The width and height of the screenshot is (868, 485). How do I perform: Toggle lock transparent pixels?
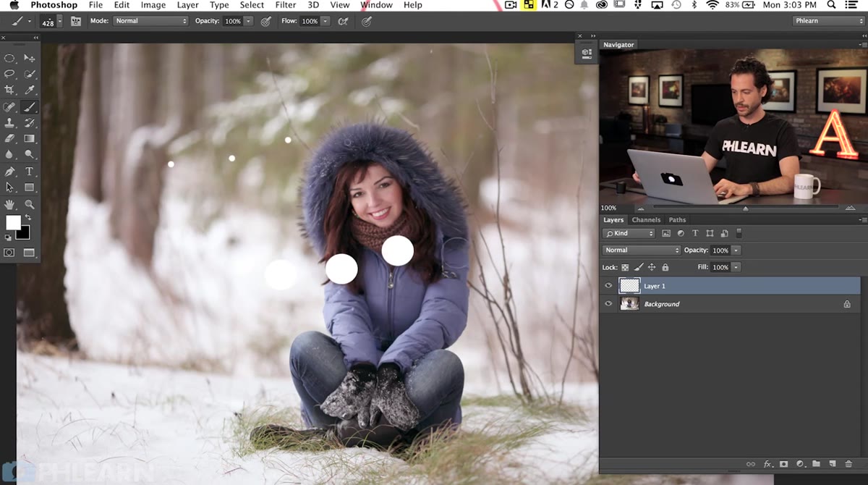pyautogui.click(x=626, y=267)
